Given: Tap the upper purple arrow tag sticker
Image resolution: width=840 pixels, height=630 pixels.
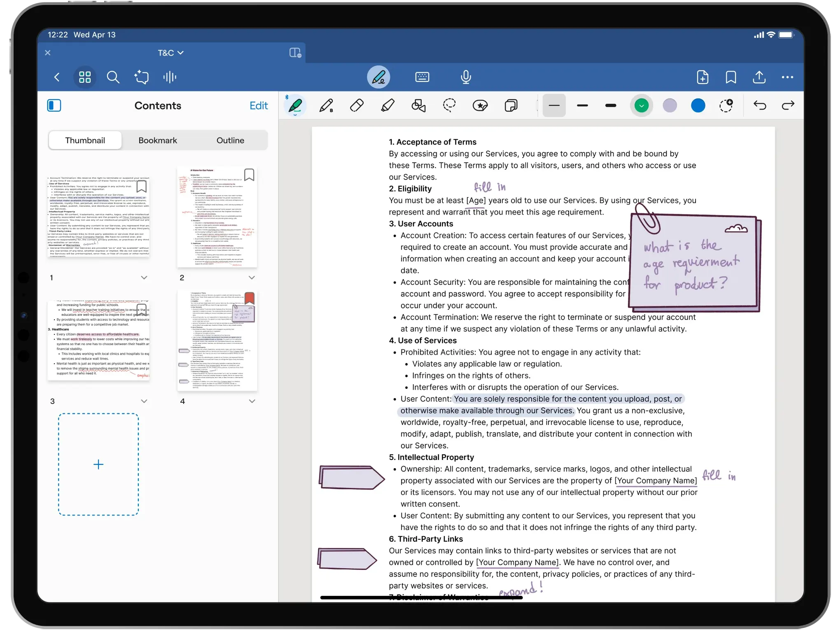Looking at the screenshot, I should tap(352, 478).
